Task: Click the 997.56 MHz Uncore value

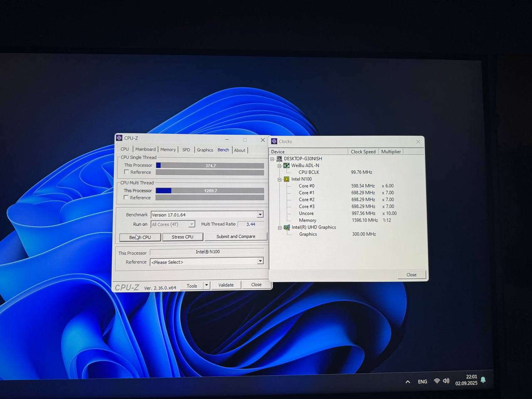Action: (x=364, y=213)
